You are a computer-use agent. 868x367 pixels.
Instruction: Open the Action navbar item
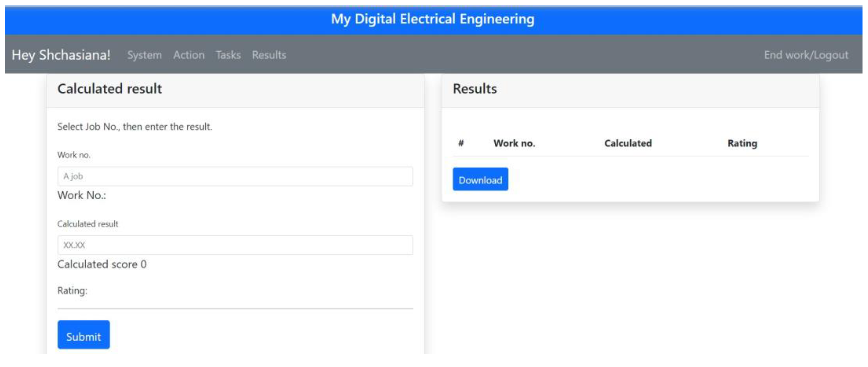pyautogui.click(x=189, y=55)
